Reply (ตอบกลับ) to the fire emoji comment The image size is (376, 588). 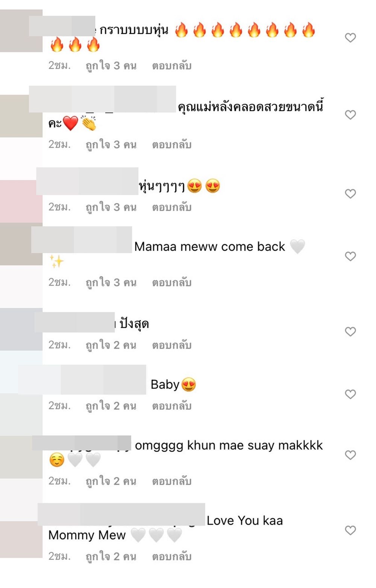pos(172,66)
